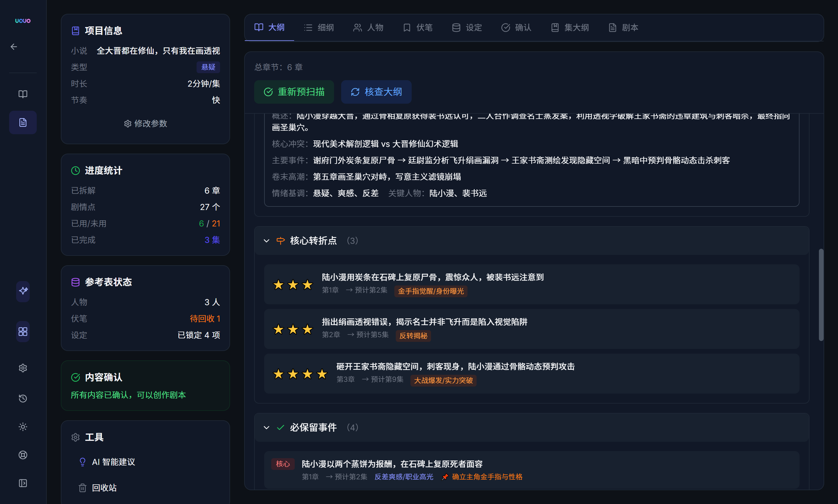Viewport: 838px width, 504px height.
Task: Click the 反转揭秘 tag
Action: pyautogui.click(x=413, y=335)
